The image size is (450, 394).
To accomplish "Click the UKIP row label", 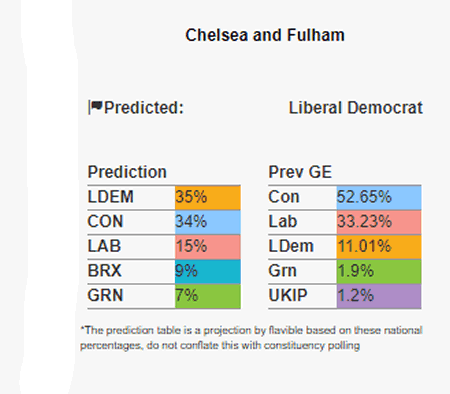I will click(x=288, y=295).
